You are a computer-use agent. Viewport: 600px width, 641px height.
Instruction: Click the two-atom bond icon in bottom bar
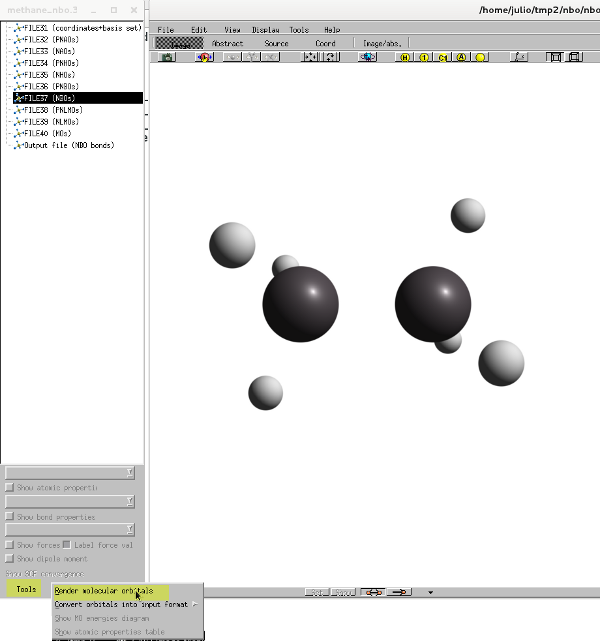[x=371, y=592]
